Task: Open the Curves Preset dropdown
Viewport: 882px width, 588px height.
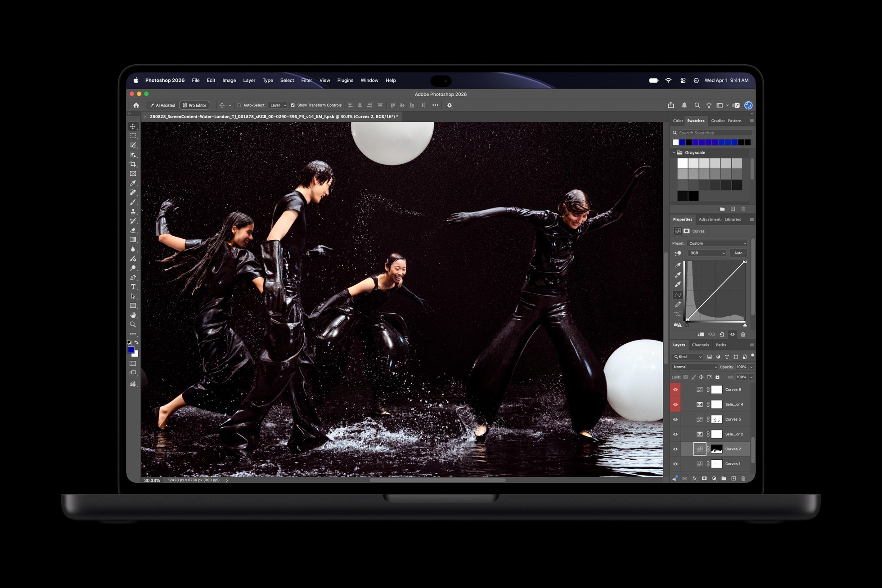Action: pyautogui.click(x=717, y=243)
